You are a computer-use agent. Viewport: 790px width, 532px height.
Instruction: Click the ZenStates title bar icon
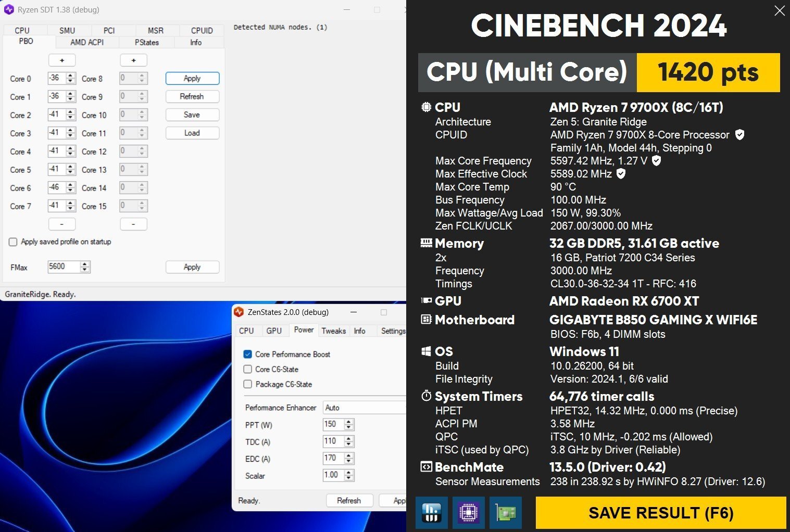click(239, 312)
